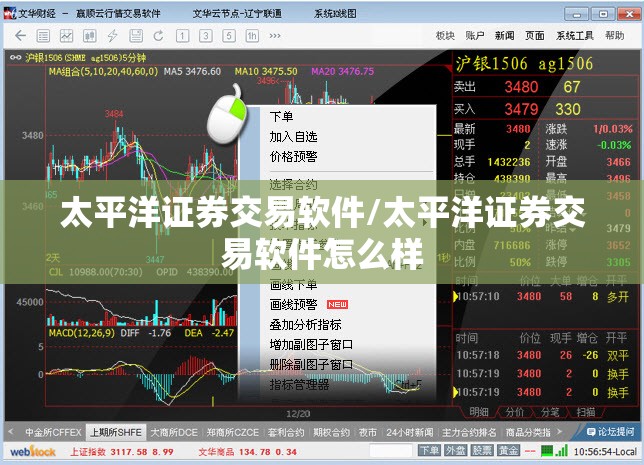Screen dimensions: 644x465
Task: Click the 论坛提问 forum link
Action: pyautogui.click(x=611, y=432)
